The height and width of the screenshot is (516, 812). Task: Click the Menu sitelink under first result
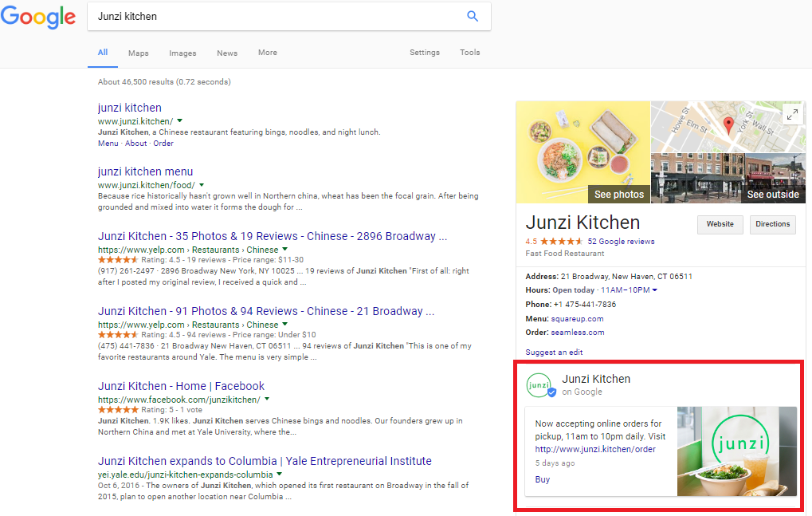tap(108, 144)
